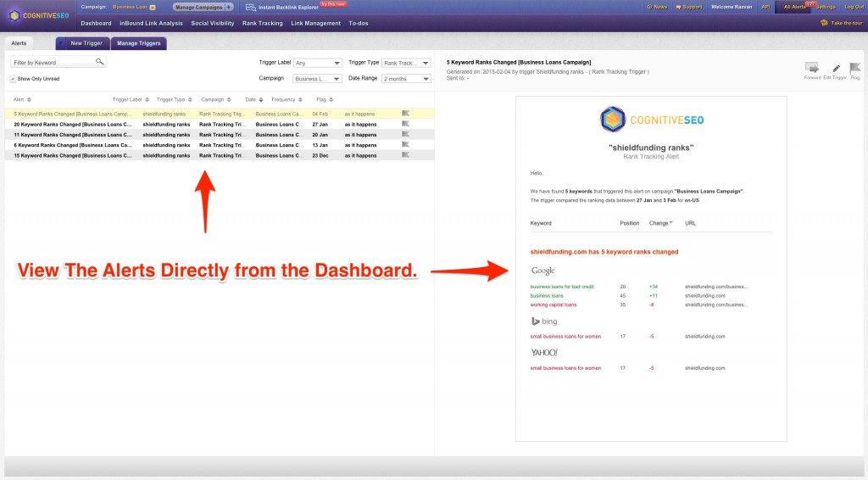Click the Flag icon in the alert header
The height and width of the screenshot is (480, 868).
854,69
